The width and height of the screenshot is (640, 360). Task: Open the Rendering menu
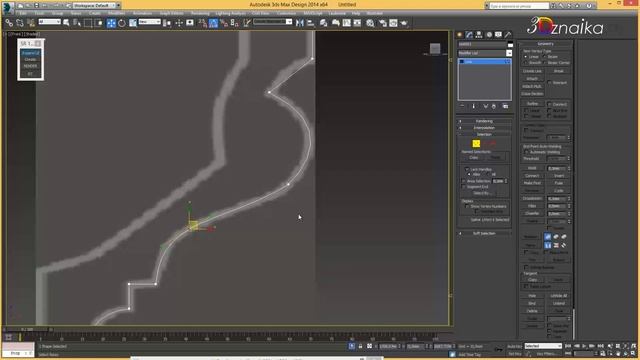tap(200, 13)
